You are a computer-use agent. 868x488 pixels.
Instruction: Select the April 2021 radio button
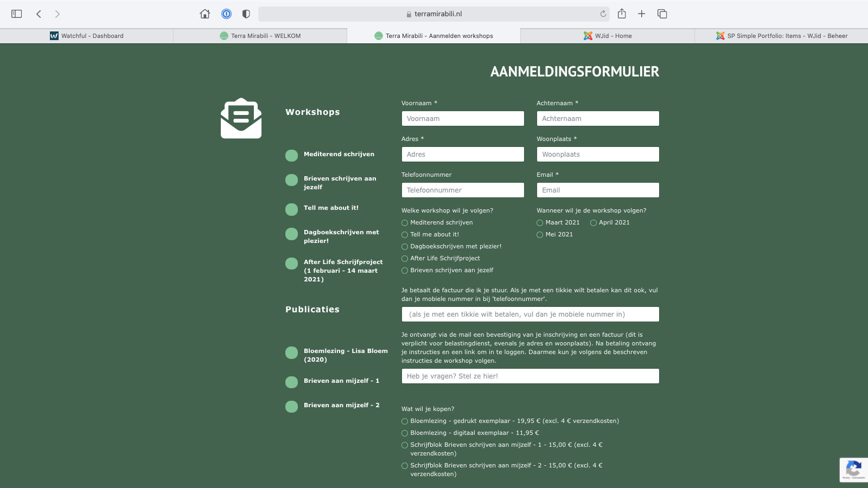click(x=593, y=223)
